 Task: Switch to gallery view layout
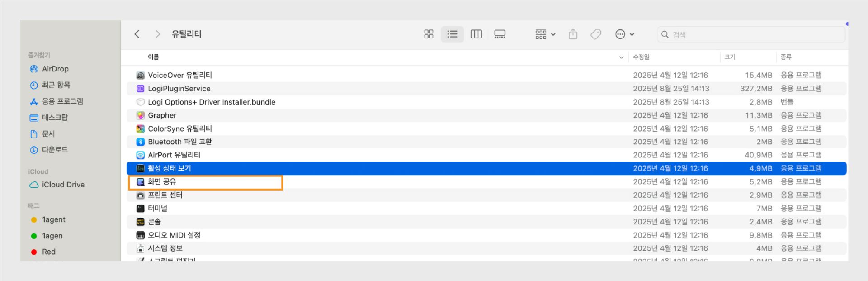pyautogui.click(x=500, y=34)
